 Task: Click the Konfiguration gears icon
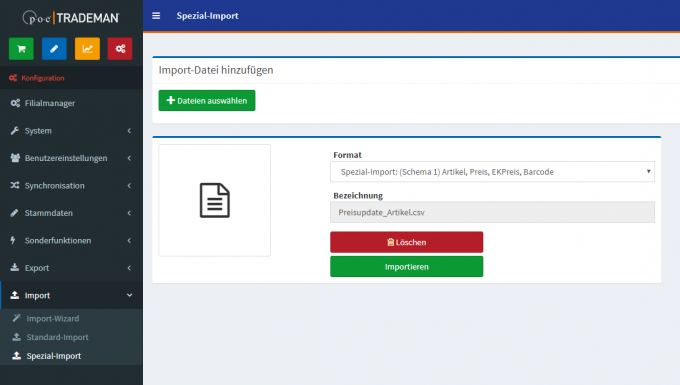coord(13,78)
